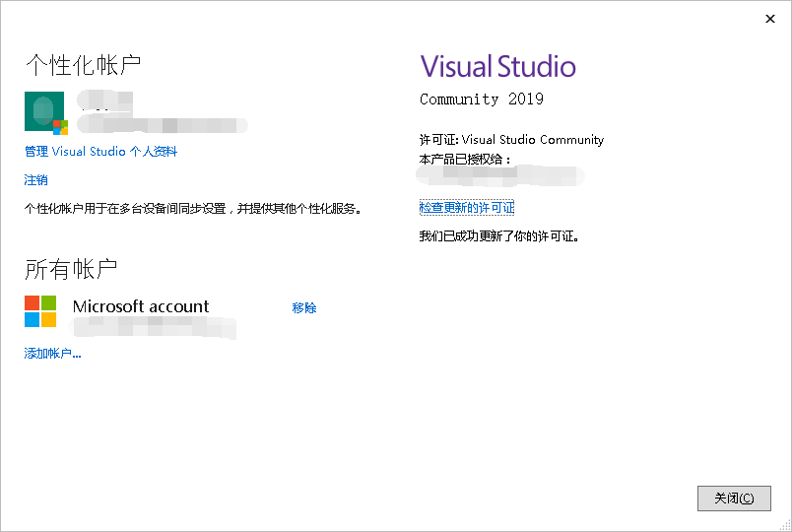The width and height of the screenshot is (792, 532).
Task: Click the dialog resize grip corner
Action: click(785, 525)
